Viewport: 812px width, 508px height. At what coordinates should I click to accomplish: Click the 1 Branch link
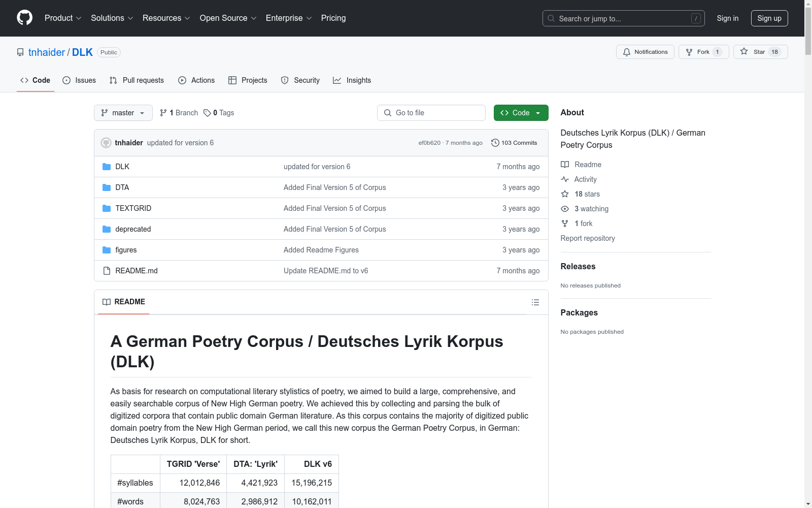click(179, 113)
